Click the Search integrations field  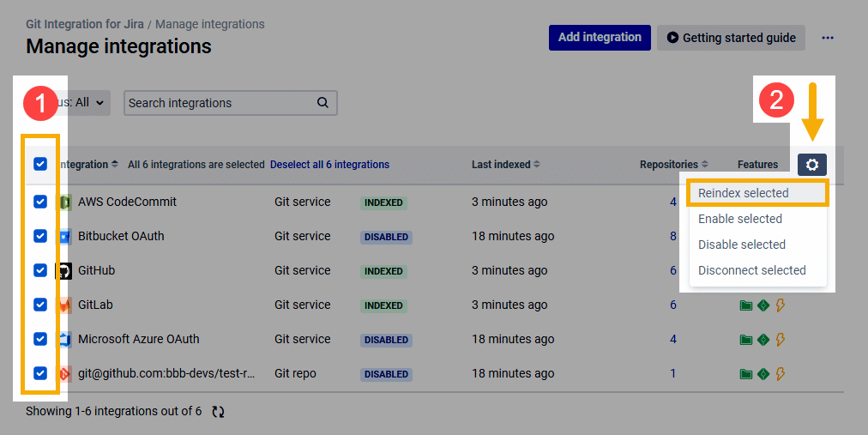pyautogui.click(x=219, y=103)
